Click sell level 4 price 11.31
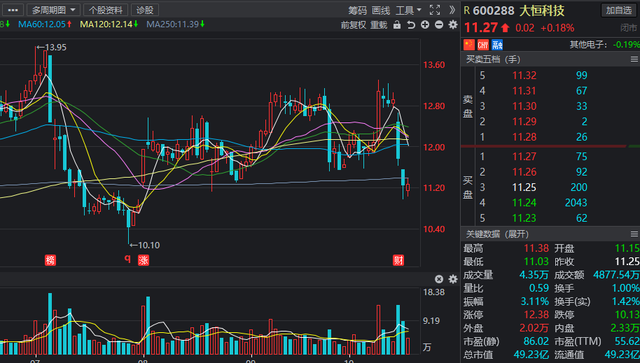640x363 pixels. click(x=524, y=91)
